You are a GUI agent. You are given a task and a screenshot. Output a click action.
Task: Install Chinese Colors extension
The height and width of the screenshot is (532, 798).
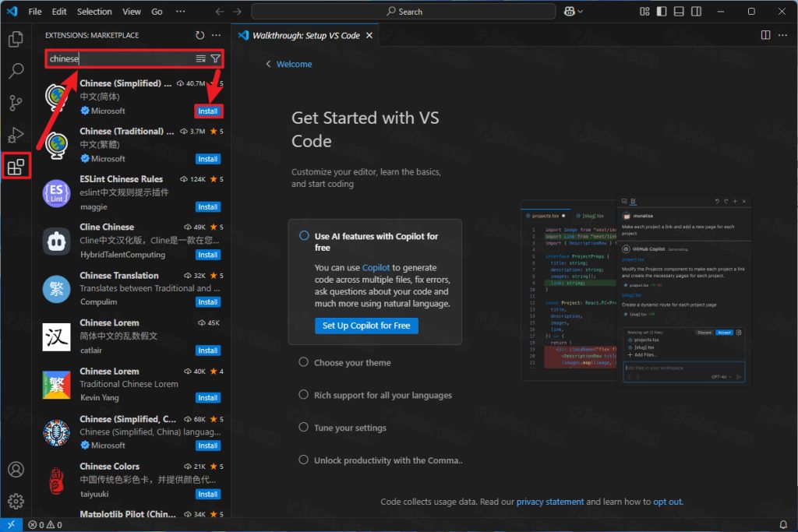point(208,495)
